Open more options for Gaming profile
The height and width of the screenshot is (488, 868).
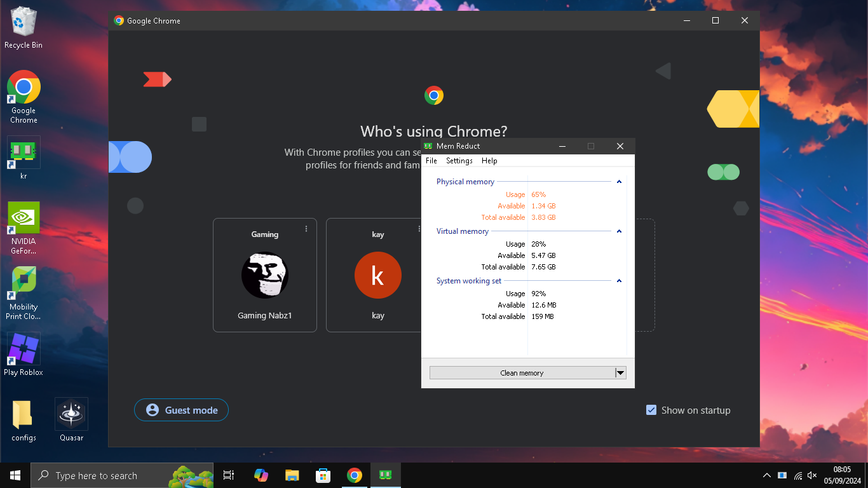point(306,229)
